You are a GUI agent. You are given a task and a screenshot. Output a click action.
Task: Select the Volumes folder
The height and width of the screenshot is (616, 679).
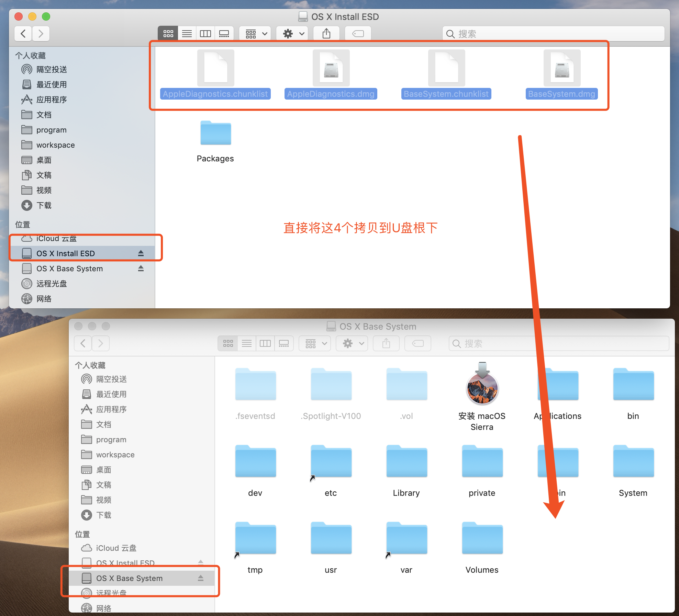[482, 548]
